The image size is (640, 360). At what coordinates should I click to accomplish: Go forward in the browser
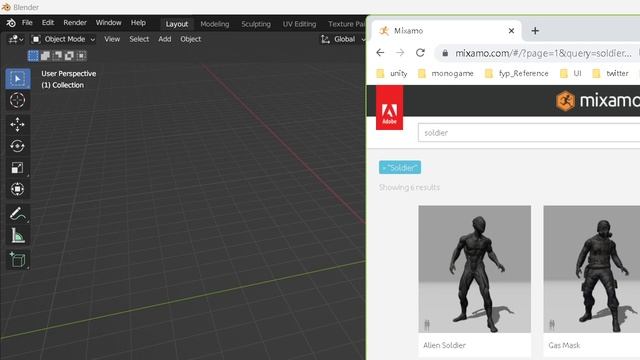click(x=400, y=53)
